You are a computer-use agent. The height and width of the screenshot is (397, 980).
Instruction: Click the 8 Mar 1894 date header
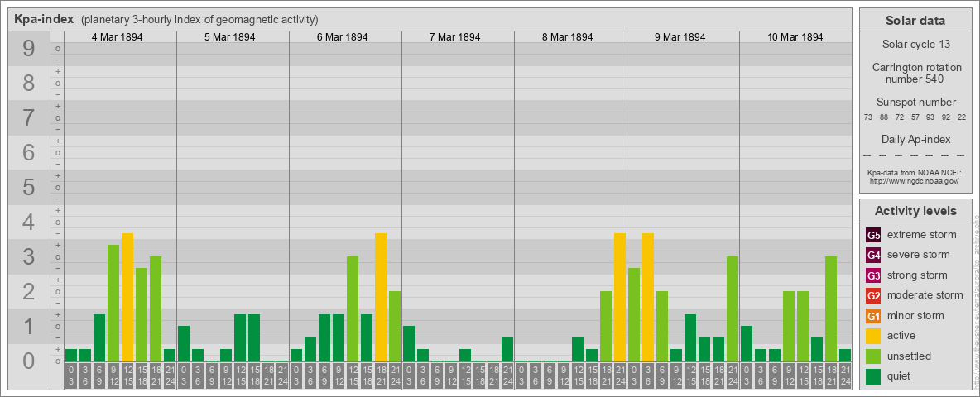tap(567, 37)
